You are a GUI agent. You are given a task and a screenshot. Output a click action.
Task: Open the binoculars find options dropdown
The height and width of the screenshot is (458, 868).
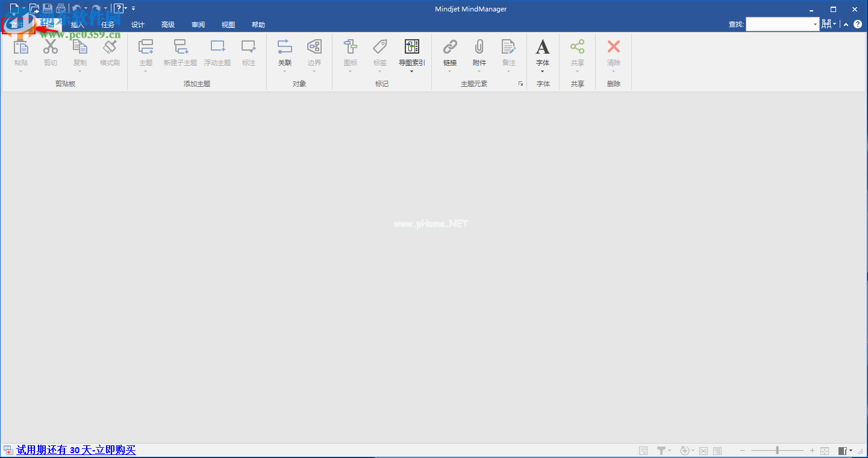[835, 25]
